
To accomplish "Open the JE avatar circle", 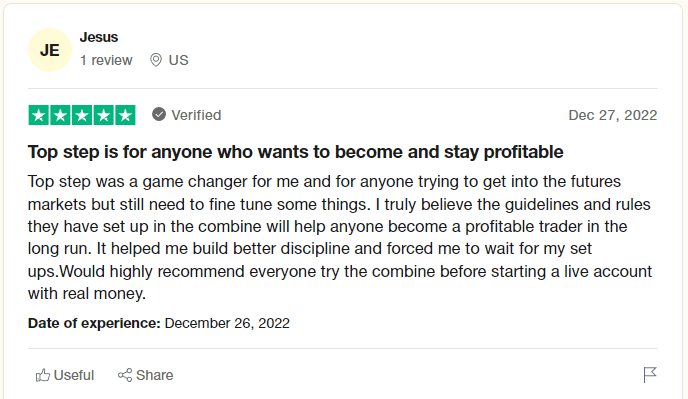I will click(50, 50).
